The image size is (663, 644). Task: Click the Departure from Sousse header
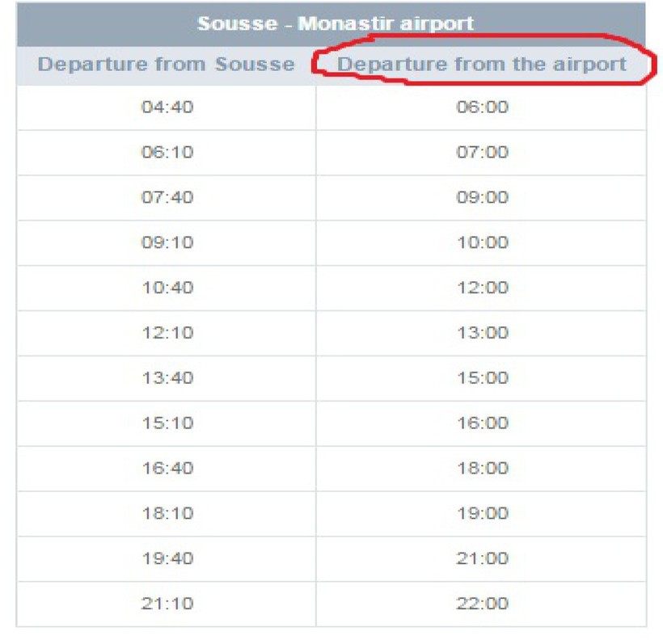click(x=167, y=65)
